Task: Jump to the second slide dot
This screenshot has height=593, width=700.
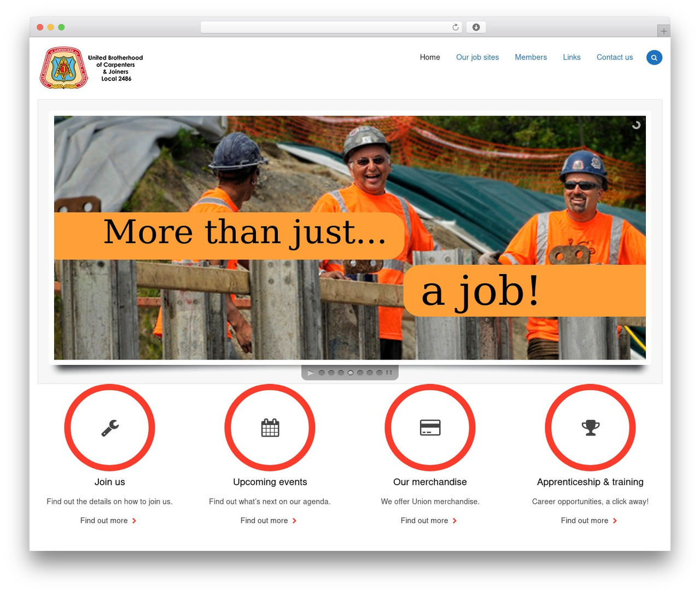Action: 331,373
